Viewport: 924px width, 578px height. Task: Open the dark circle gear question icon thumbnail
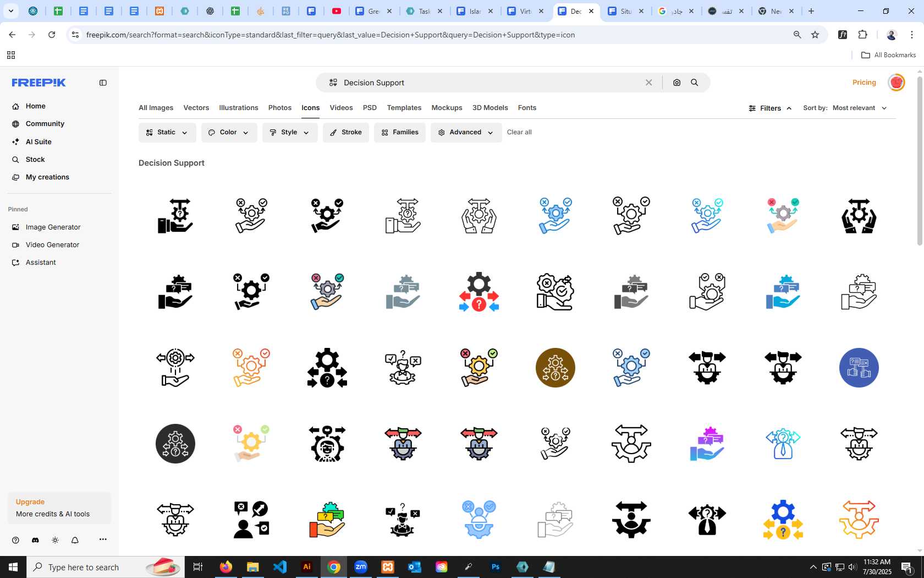175,444
